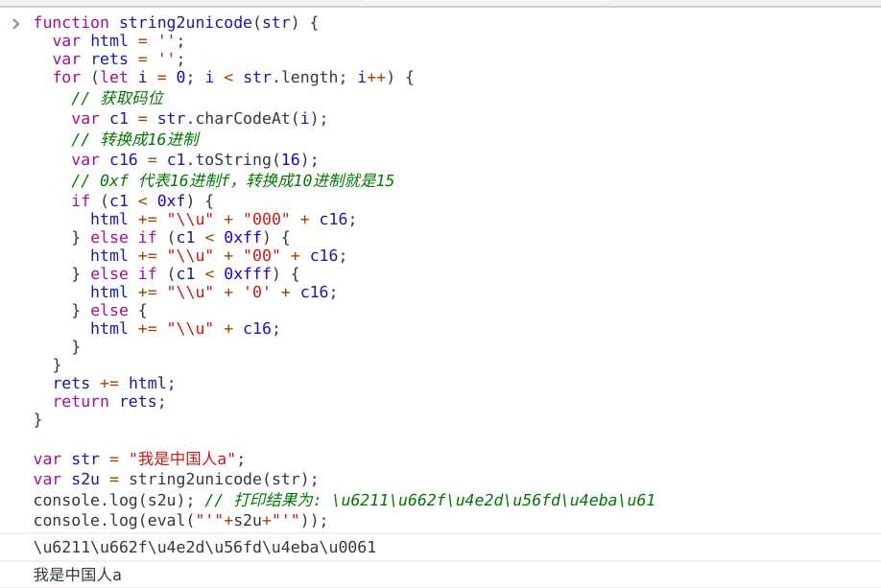
Task: Click the line appending '0' + c16
Action: click(x=213, y=292)
